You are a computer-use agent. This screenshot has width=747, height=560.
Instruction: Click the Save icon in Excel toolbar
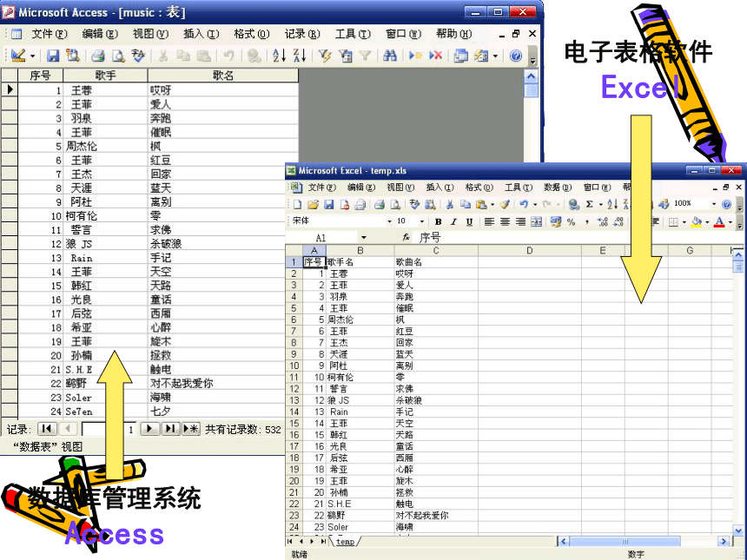[x=328, y=205]
